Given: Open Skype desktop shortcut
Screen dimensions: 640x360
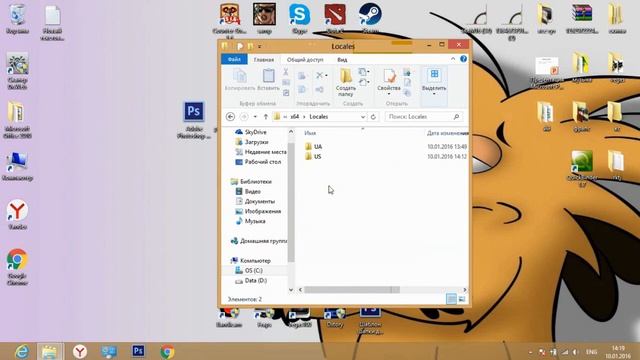Looking at the screenshot, I should [x=300, y=18].
